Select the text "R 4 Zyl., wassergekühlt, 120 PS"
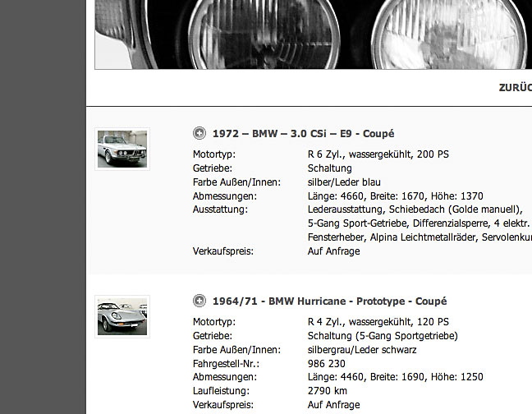 click(378, 322)
